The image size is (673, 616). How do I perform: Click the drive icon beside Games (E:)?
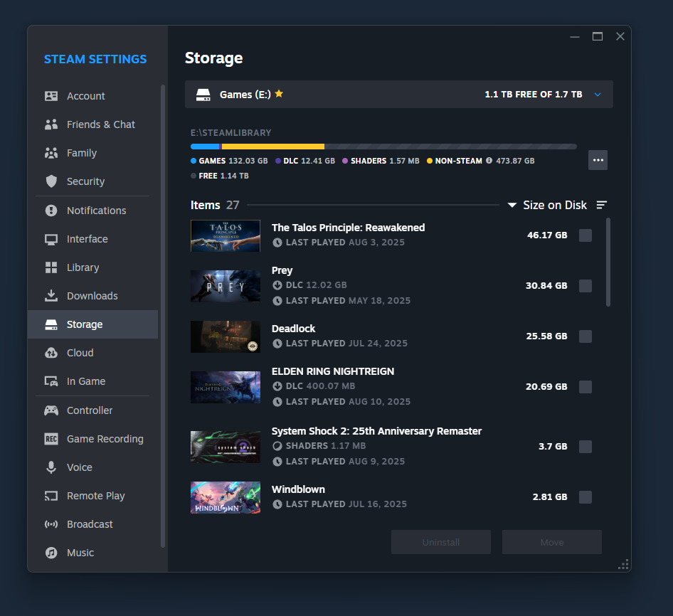(x=203, y=95)
